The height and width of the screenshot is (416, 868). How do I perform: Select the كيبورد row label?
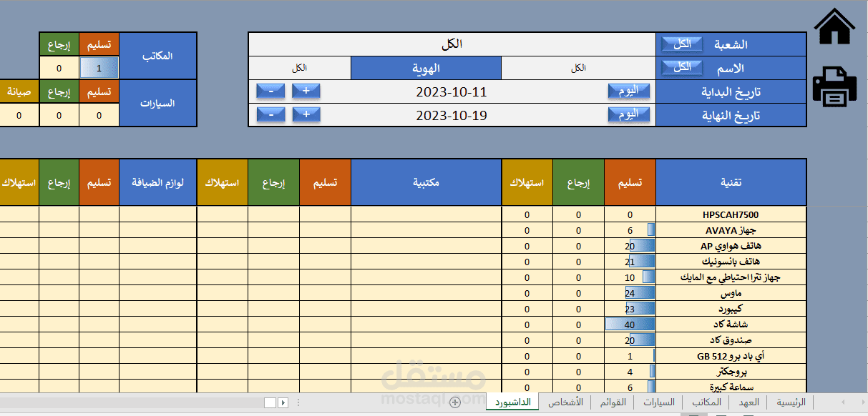coord(731,309)
